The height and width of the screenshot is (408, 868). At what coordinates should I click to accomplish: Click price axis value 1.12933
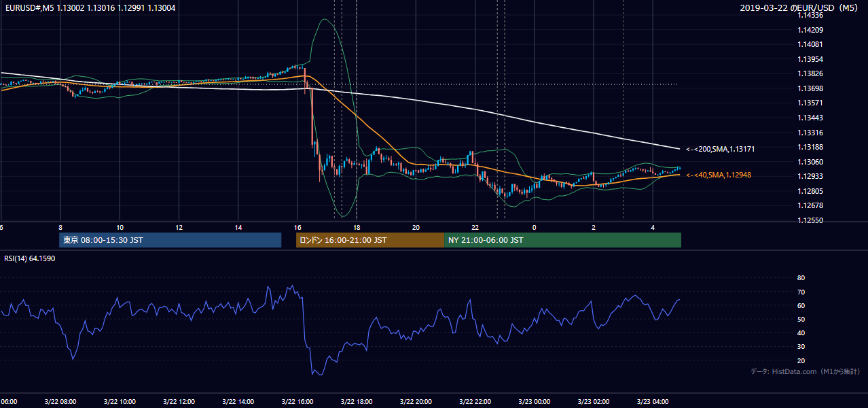coord(810,176)
